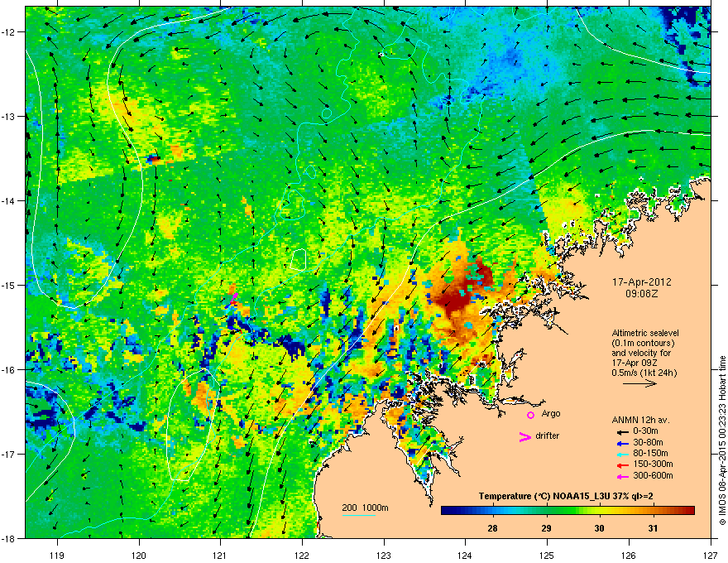Viewport: 728px width, 563px height.
Task: Click the date text 17-Apr-2012
Action: (x=642, y=282)
